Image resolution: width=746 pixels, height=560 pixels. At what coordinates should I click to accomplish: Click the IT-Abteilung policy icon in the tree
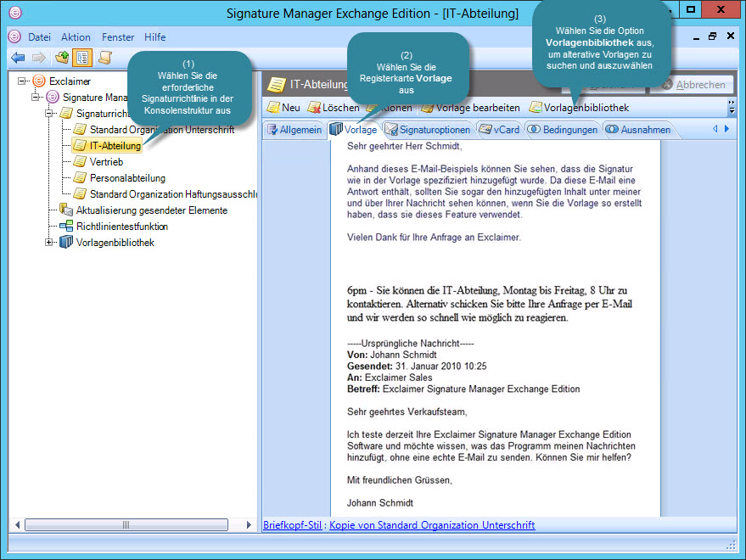pyautogui.click(x=80, y=146)
